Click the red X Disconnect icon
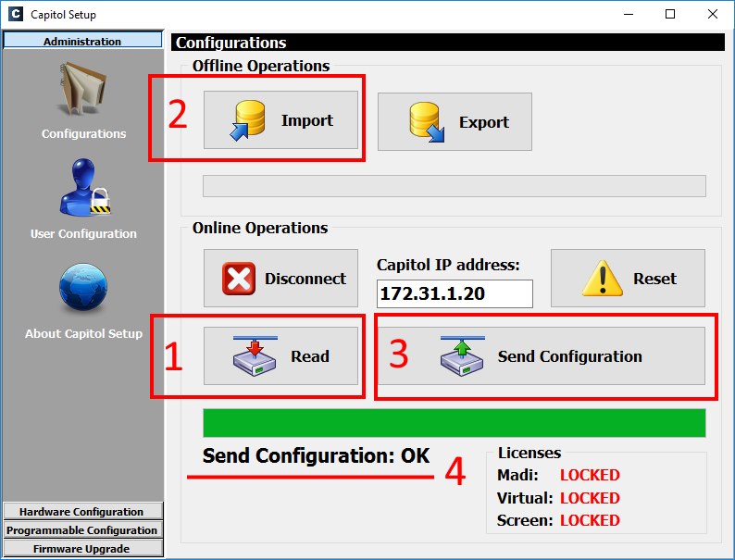Image resolution: width=735 pixels, height=560 pixels. point(239,279)
